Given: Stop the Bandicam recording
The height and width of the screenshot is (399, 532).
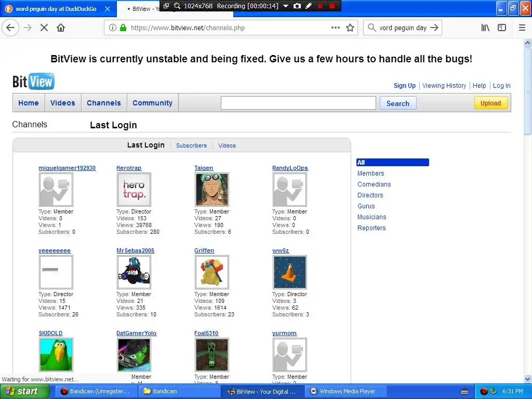Looking at the screenshot, I should tap(332, 6).
